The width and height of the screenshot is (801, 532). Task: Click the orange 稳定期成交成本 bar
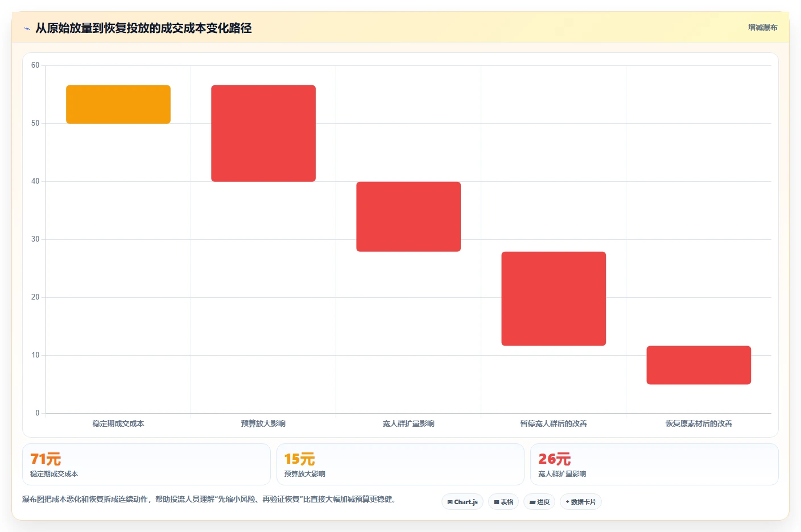(x=118, y=105)
